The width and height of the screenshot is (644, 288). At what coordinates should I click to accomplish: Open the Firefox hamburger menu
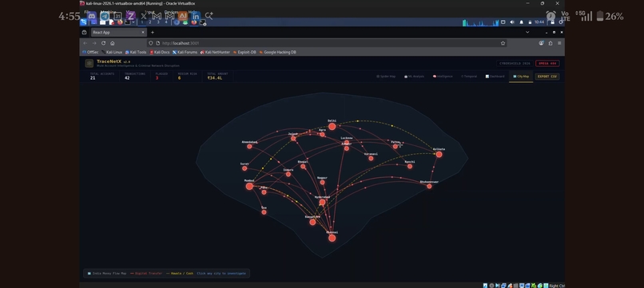click(559, 43)
